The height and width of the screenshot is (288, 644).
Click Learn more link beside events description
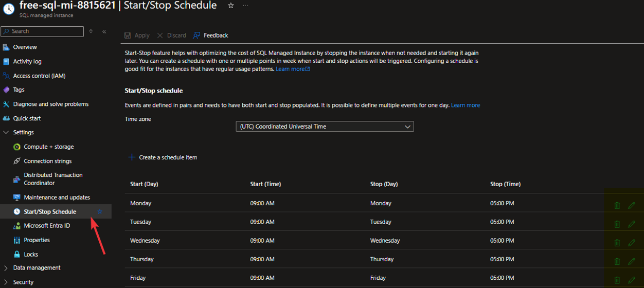tap(465, 105)
